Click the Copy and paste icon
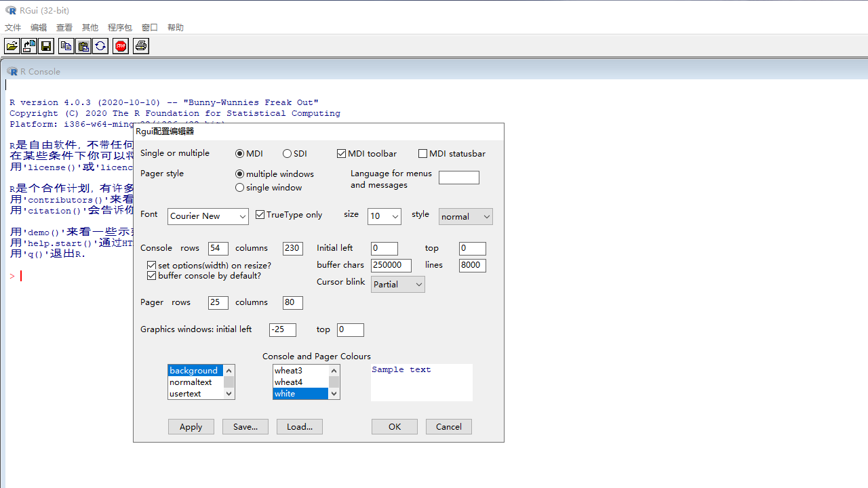 [100, 46]
